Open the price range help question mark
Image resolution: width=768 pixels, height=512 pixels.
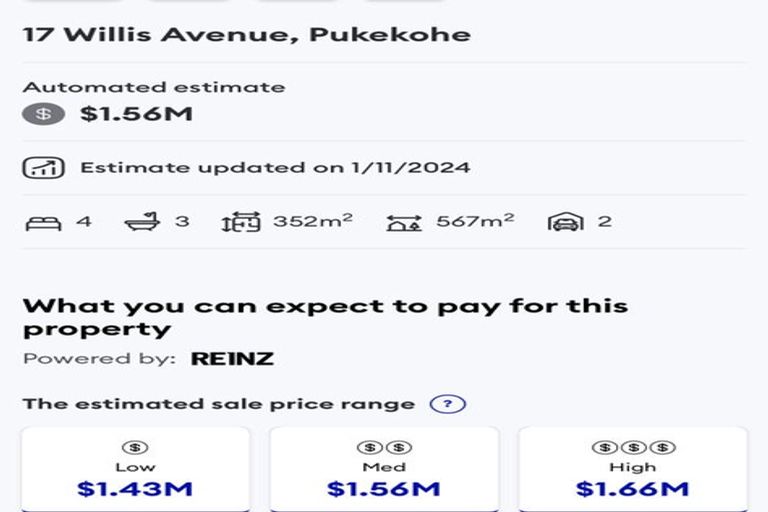click(x=448, y=404)
